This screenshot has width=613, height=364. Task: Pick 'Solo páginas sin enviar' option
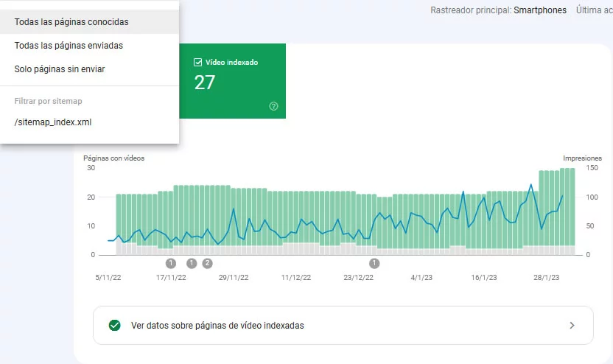90,69
